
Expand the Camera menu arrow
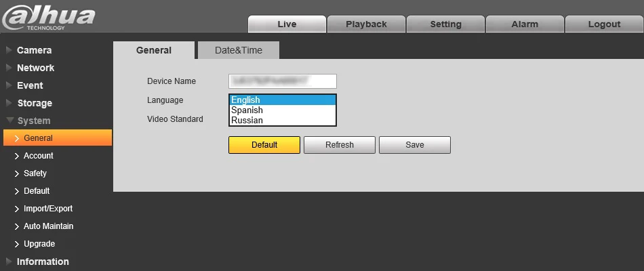(9, 50)
